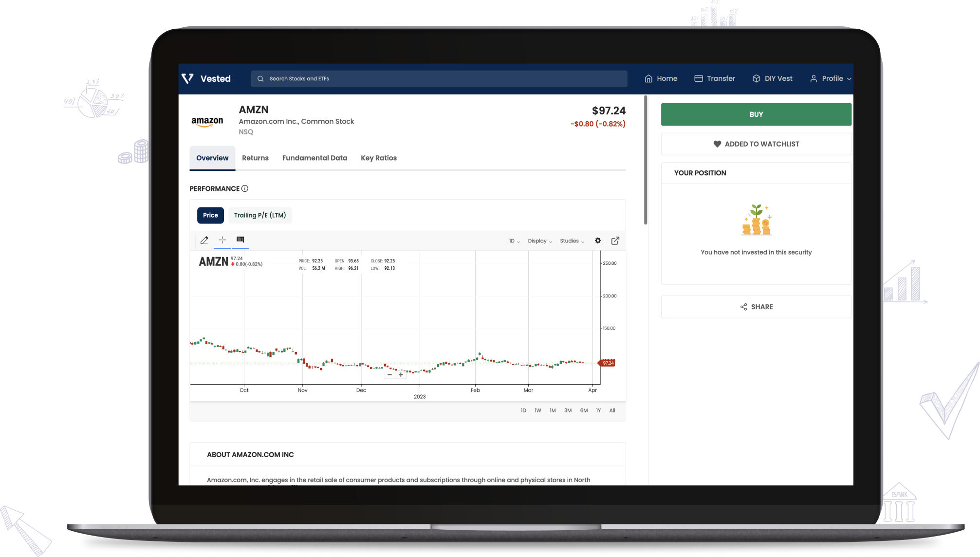Open the chart settings gear
980x557 pixels.
tap(597, 241)
